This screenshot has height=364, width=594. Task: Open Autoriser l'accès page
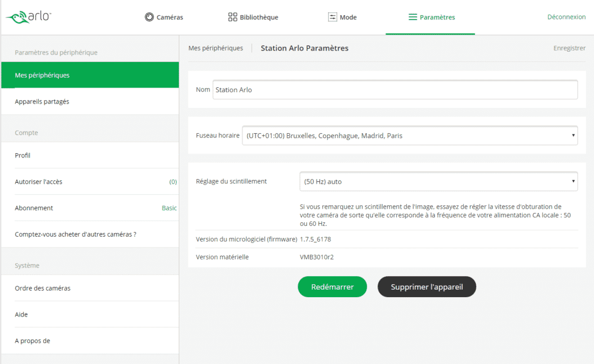(90, 182)
